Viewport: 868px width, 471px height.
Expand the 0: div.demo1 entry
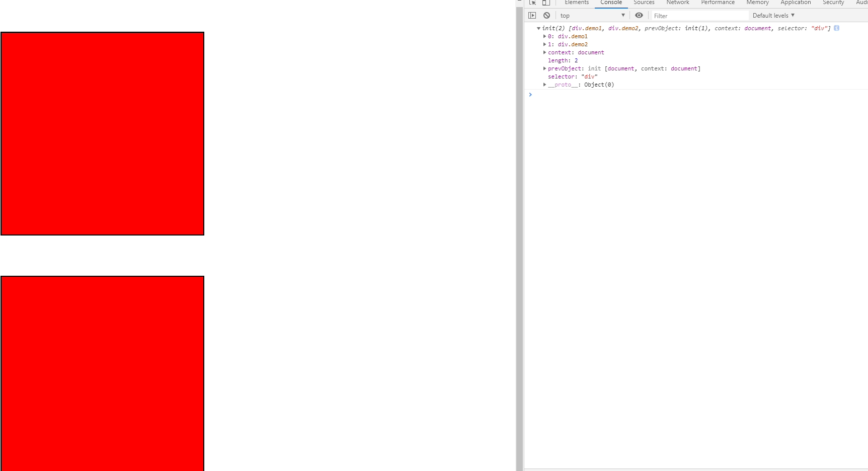tap(544, 36)
